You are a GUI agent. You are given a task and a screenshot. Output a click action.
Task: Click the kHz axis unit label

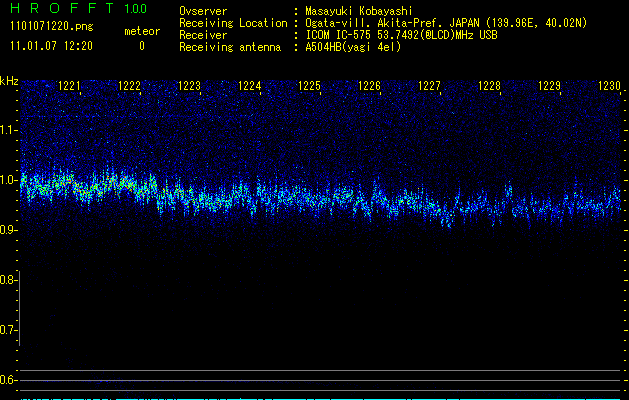coord(9,80)
